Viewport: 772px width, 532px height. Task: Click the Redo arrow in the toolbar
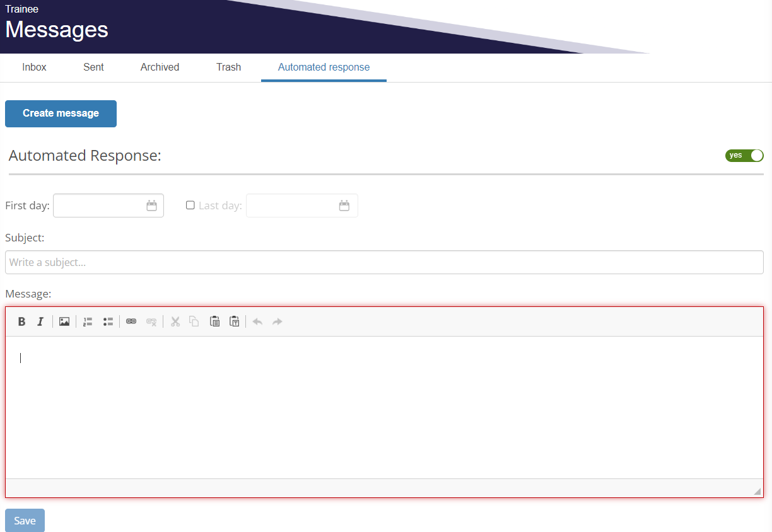click(x=278, y=321)
